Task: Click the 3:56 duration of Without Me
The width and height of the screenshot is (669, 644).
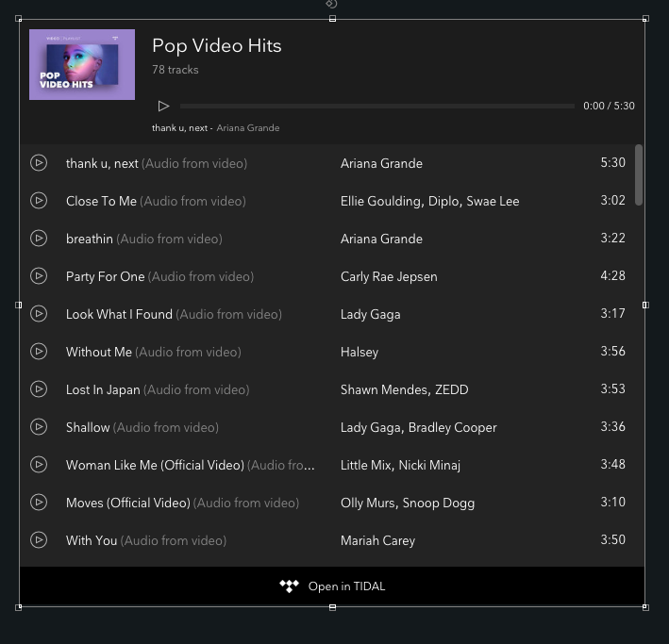Action: point(612,351)
